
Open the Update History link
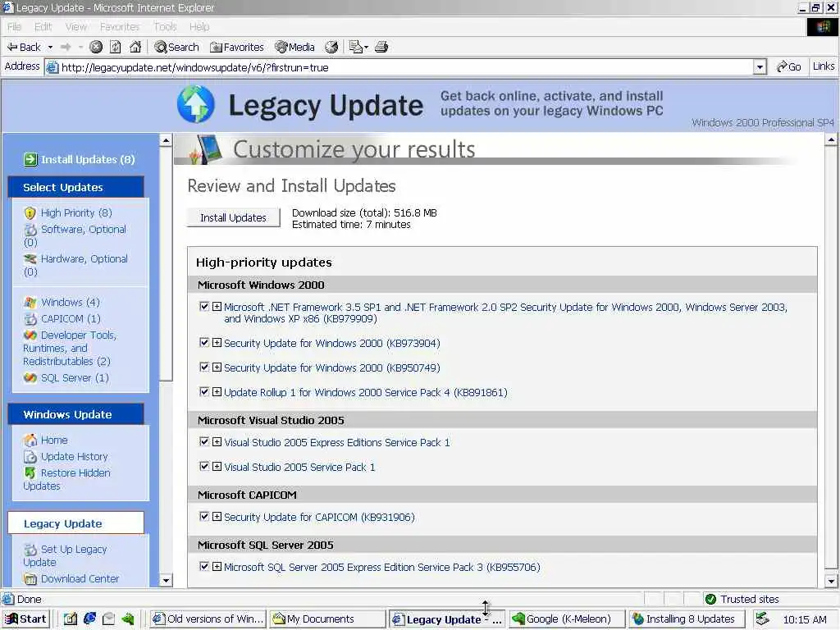coord(75,457)
